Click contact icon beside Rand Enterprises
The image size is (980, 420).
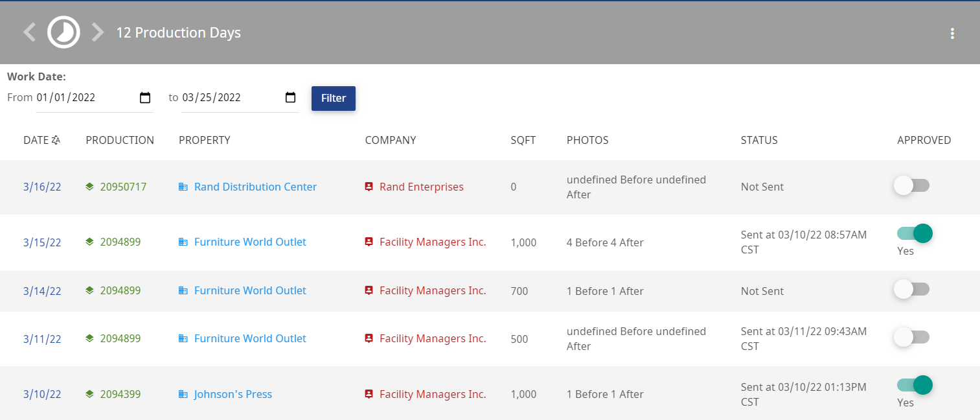point(369,187)
